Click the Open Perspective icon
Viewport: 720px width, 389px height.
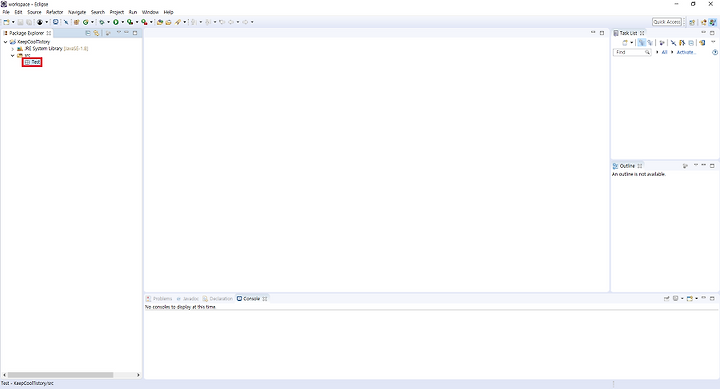click(692, 22)
